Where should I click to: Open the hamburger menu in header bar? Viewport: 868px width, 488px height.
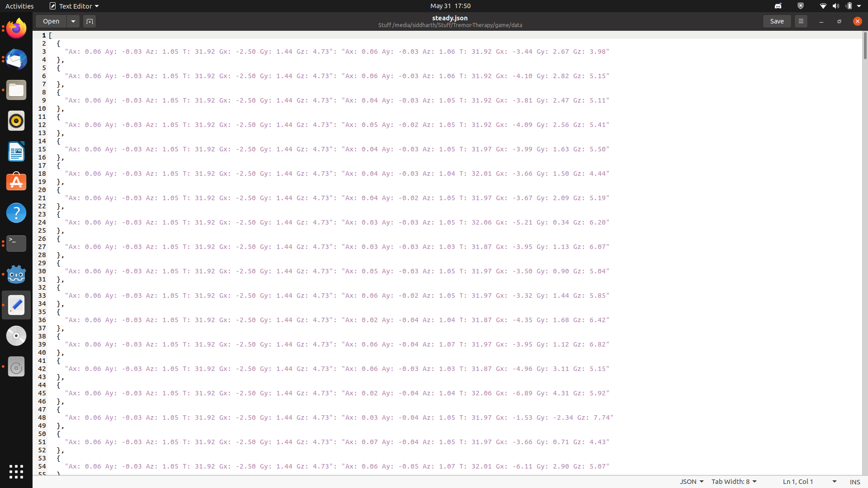801,21
